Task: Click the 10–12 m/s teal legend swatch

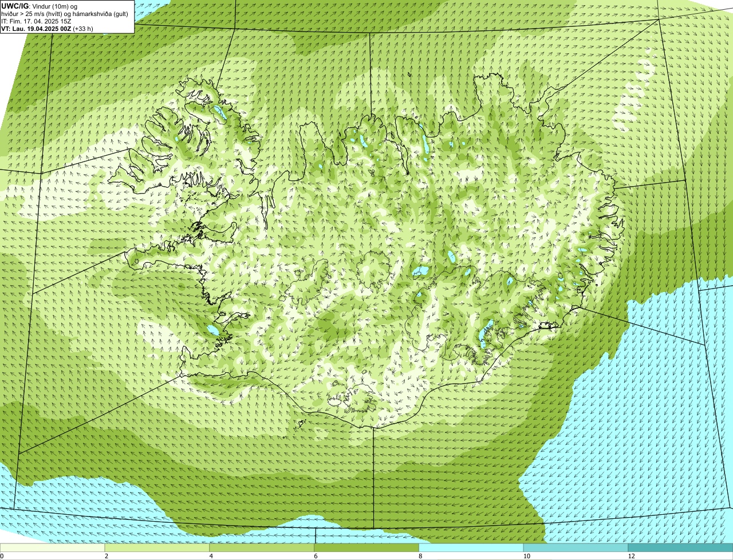Action: [576, 547]
